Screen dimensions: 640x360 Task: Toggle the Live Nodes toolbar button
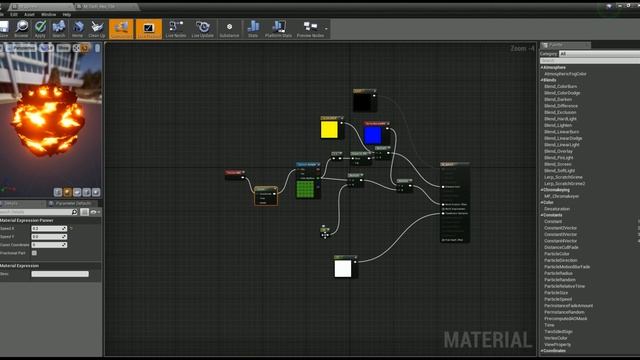pyautogui.click(x=176, y=29)
